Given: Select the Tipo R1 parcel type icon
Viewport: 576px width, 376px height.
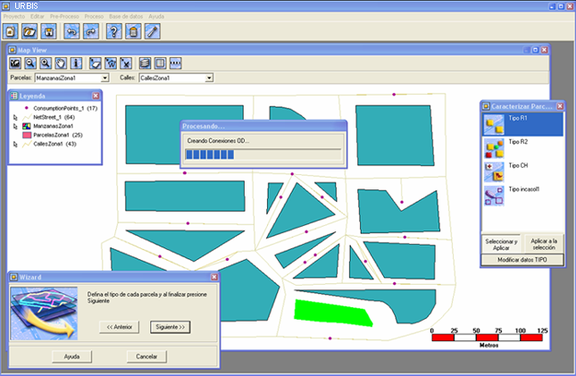Looking at the screenshot, I should [494, 124].
